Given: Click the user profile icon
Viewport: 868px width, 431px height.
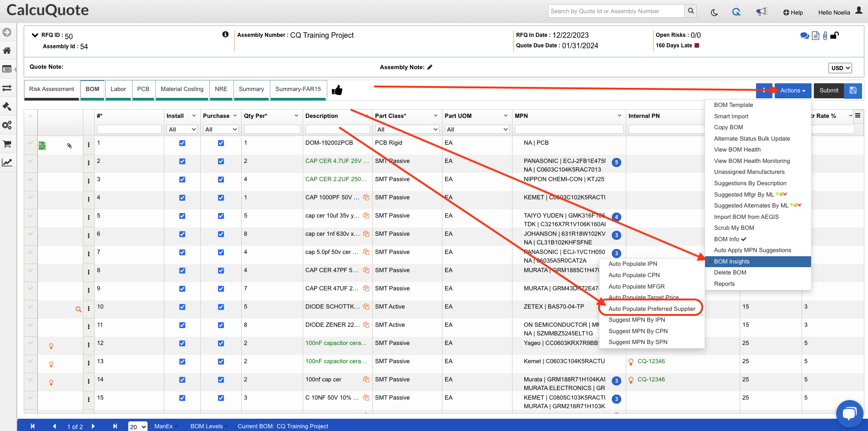Looking at the screenshot, I should pyautogui.click(x=859, y=10).
